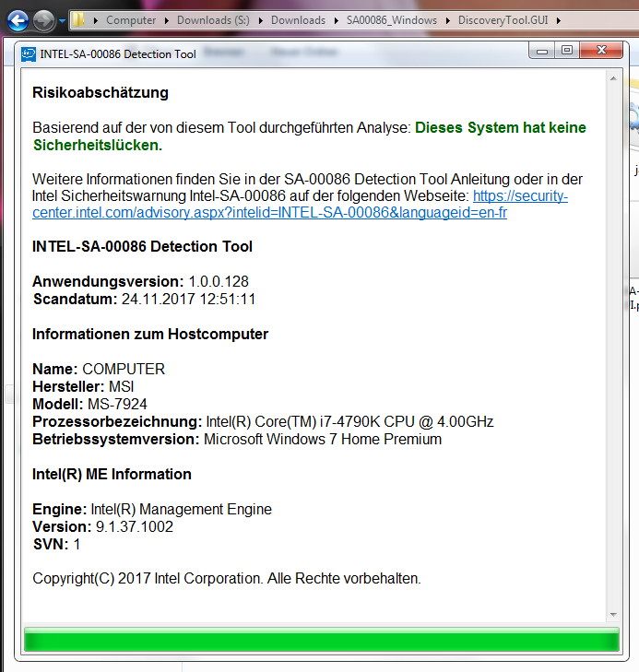
Task: Click the green 'Dieses System hat keine' text
Action: pos(500,128)
